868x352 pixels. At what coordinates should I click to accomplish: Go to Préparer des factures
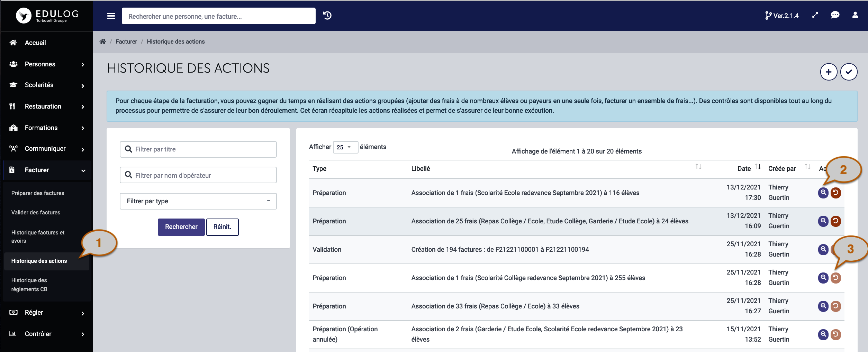[38, 193]
